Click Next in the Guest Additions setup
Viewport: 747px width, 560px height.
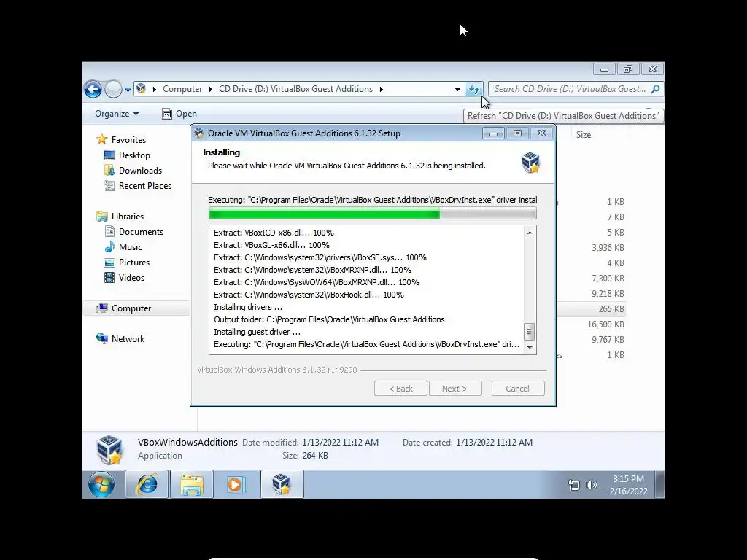(455, 389)
